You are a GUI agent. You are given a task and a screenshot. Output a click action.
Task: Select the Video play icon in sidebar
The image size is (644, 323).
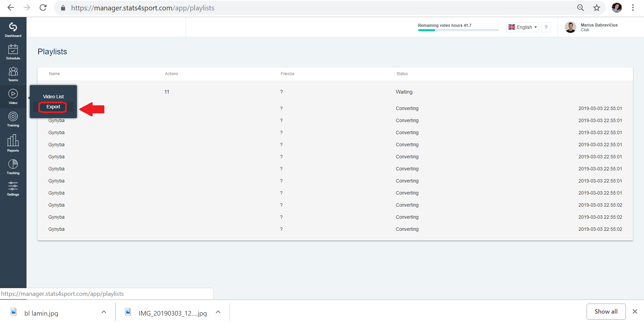point(13,97)
